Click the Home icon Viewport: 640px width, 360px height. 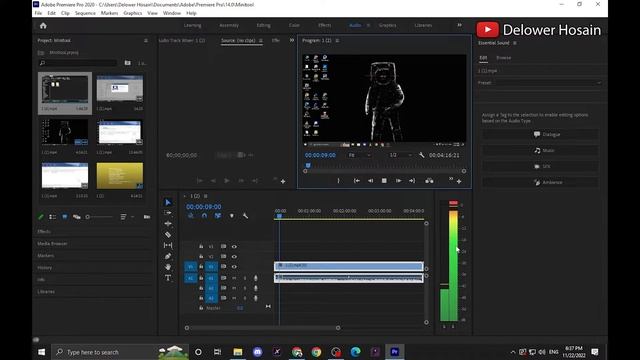43,25
